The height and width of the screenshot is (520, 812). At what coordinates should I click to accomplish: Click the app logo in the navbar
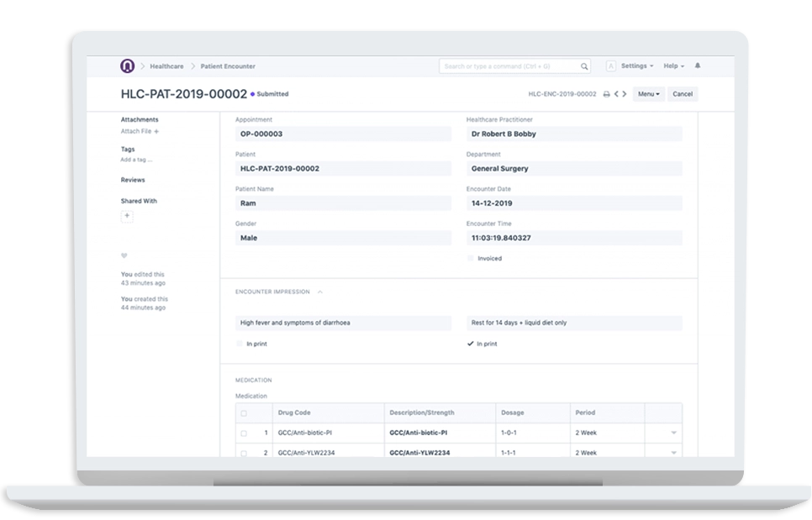[128, 66]
